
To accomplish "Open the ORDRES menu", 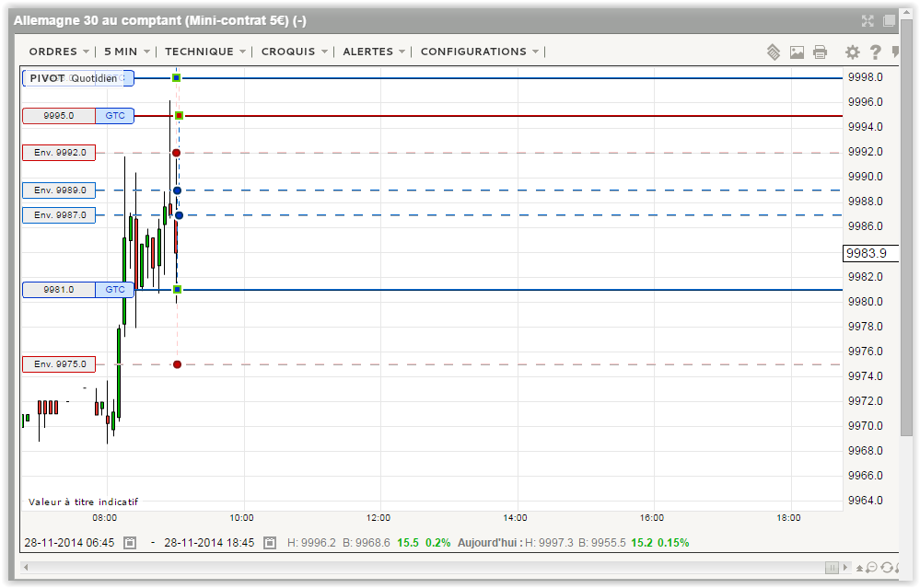I will pyautogui.click(x=59, y=52).
